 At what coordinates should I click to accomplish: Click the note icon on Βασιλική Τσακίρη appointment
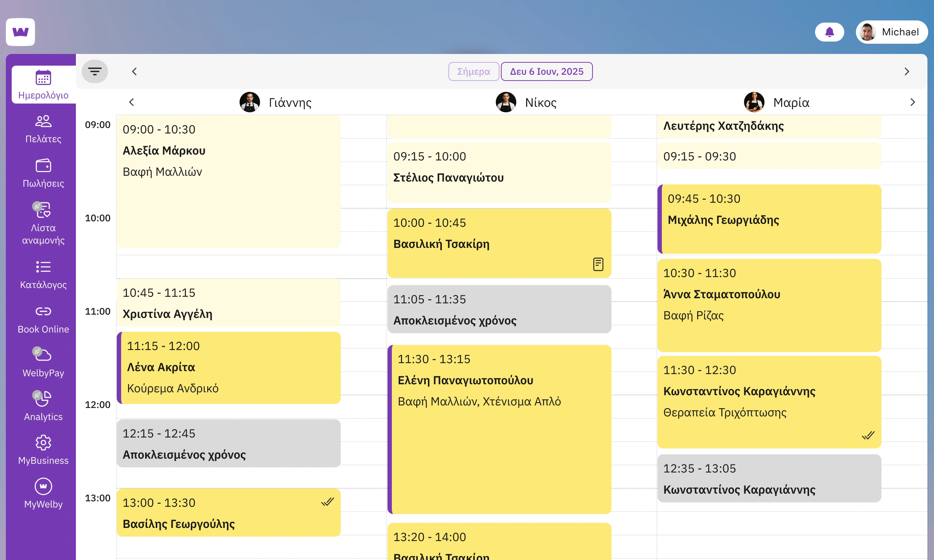coord(598,264)
